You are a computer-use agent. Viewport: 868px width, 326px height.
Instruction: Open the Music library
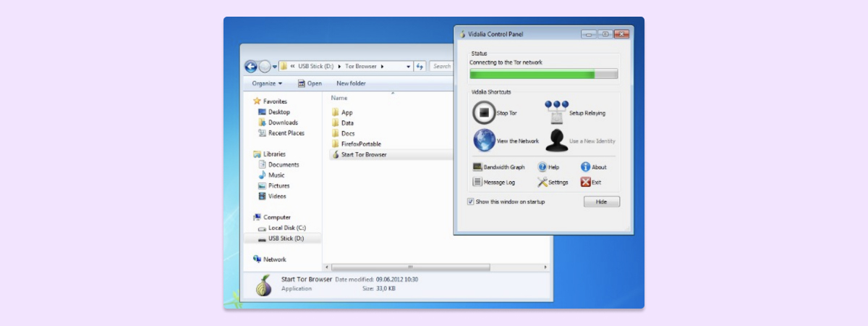(271, 175)
